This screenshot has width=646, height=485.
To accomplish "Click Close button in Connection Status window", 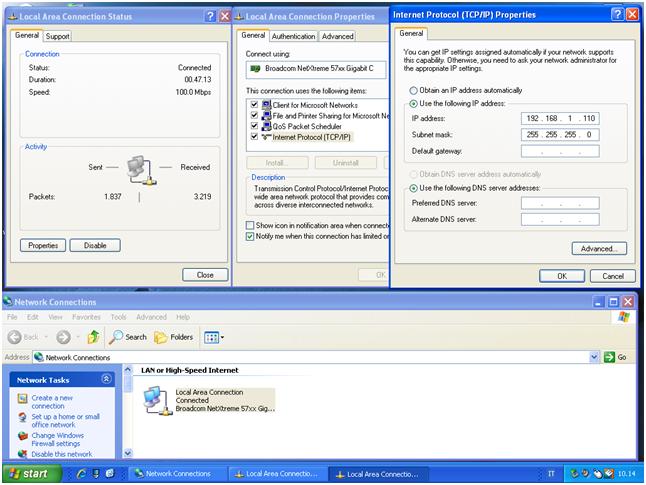I will (205, 275).
